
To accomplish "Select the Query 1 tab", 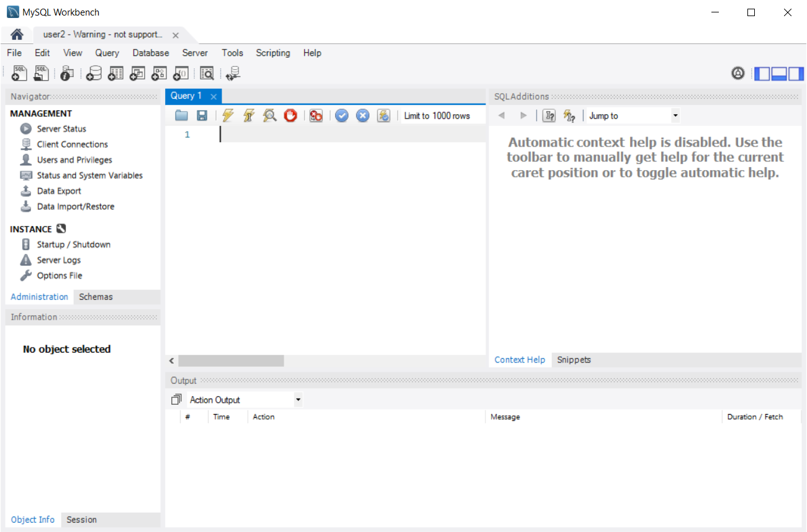I will tap(186, 96).
